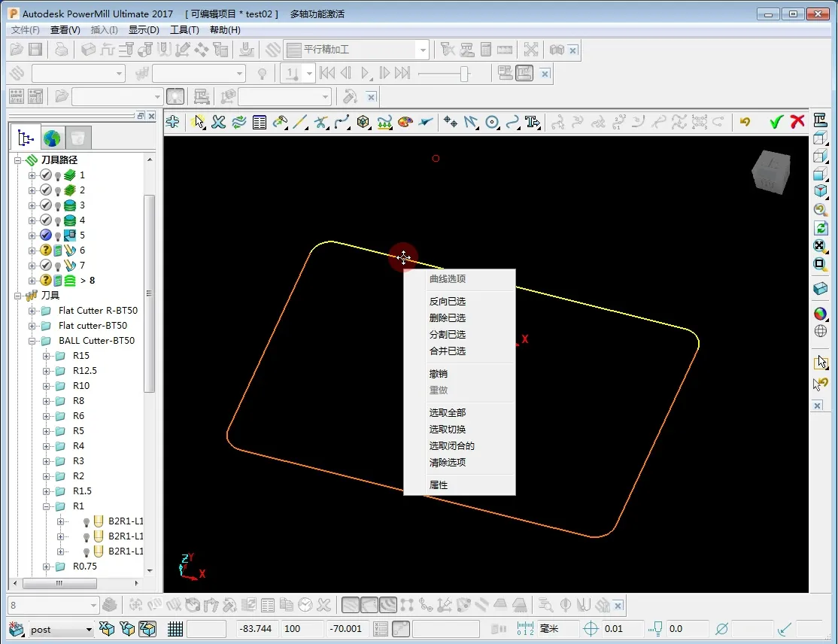Click the simulation speed slider handle
The image size is (838, 644).
click(x=465, y=74)
